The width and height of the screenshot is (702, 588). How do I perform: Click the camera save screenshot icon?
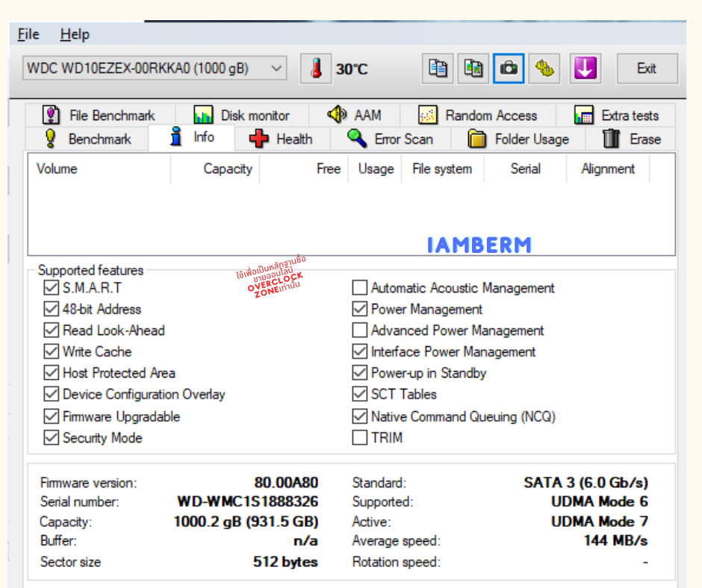coord(509,69)
